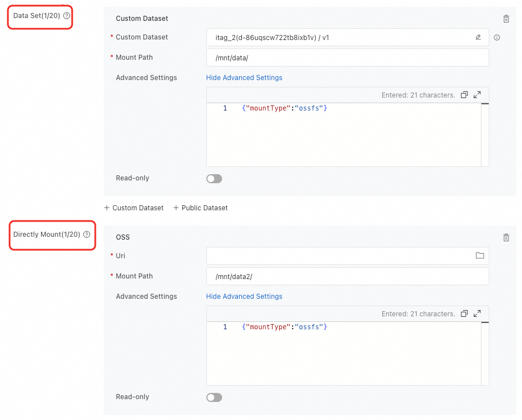Delete the Custom Dataset block via trash icon

(x=506, y=19)
